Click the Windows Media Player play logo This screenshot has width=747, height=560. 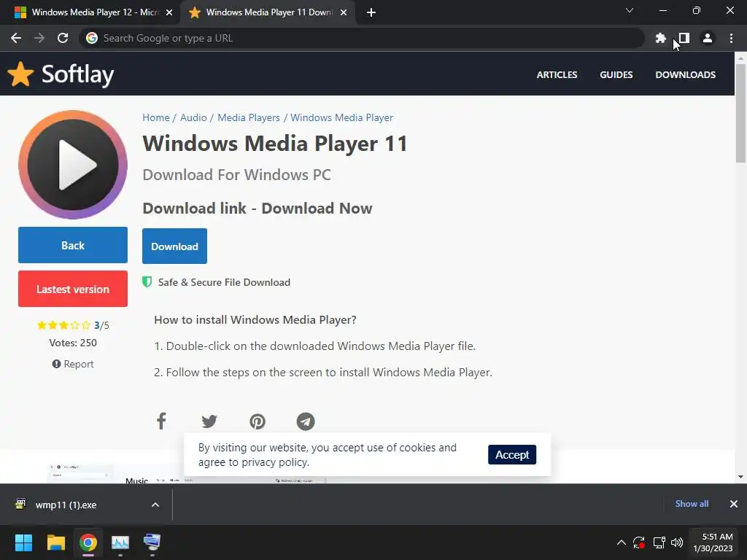click(73, 165)
